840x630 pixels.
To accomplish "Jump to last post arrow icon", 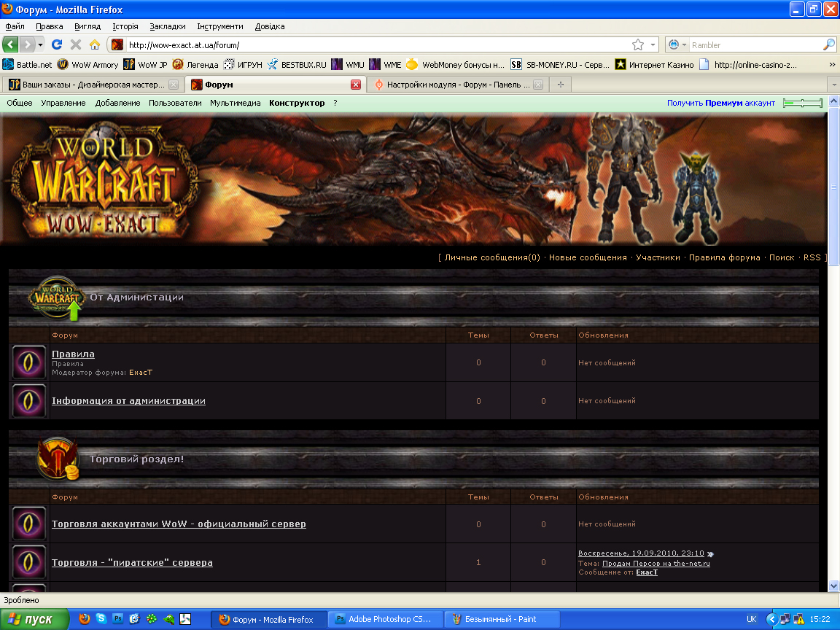I will [710, 554].
